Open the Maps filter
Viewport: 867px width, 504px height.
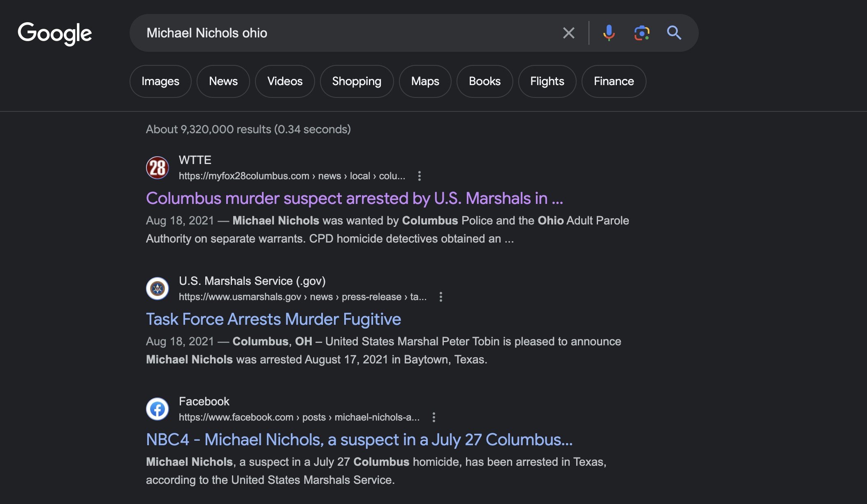click(x=425, y=81)
